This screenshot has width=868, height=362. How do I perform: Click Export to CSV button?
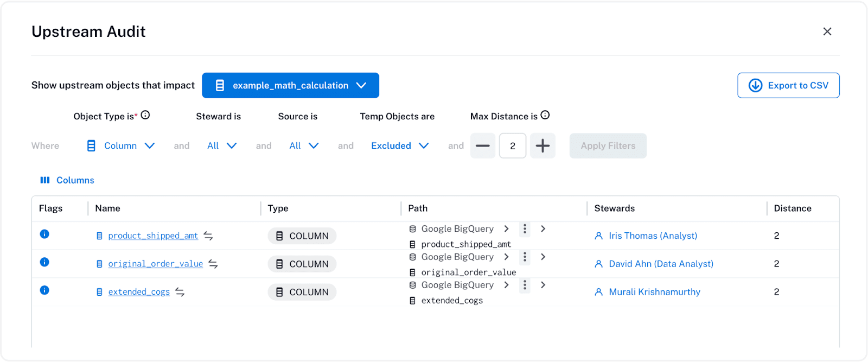pos(788,86)
